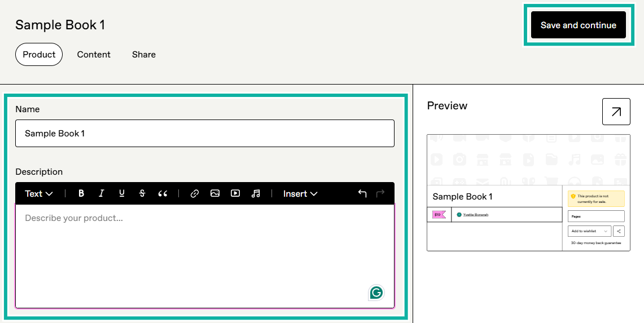Click '30-day money back guarantee' text
The height and width of the screenshot is (323, 644).
click(x=596, y=243)
